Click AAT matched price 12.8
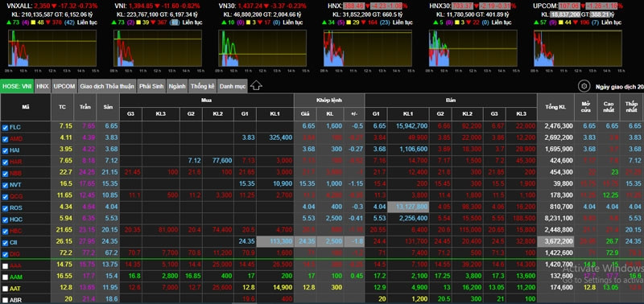Image resolution: width=644 pixels, height=304 pixels. click(x=309, y=288)
